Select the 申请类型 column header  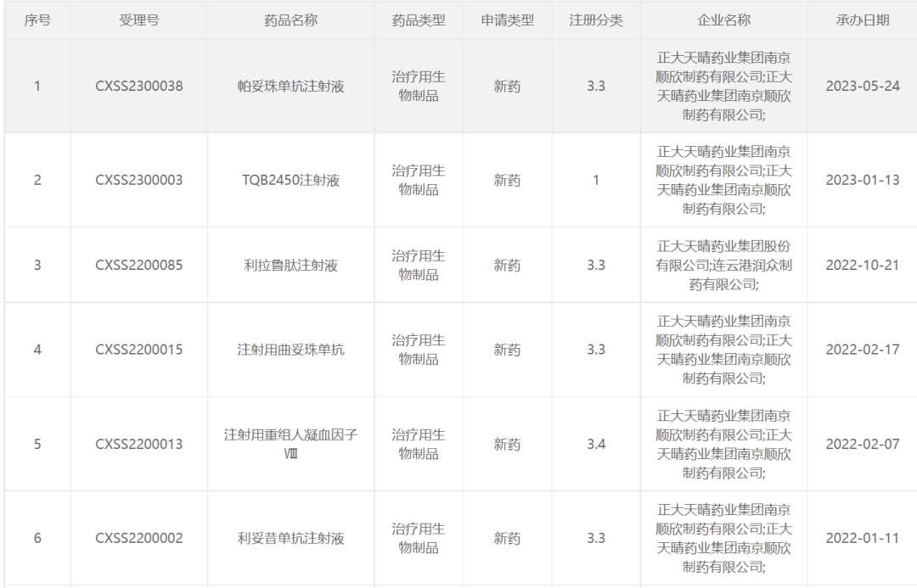click(x=508, y=20)
